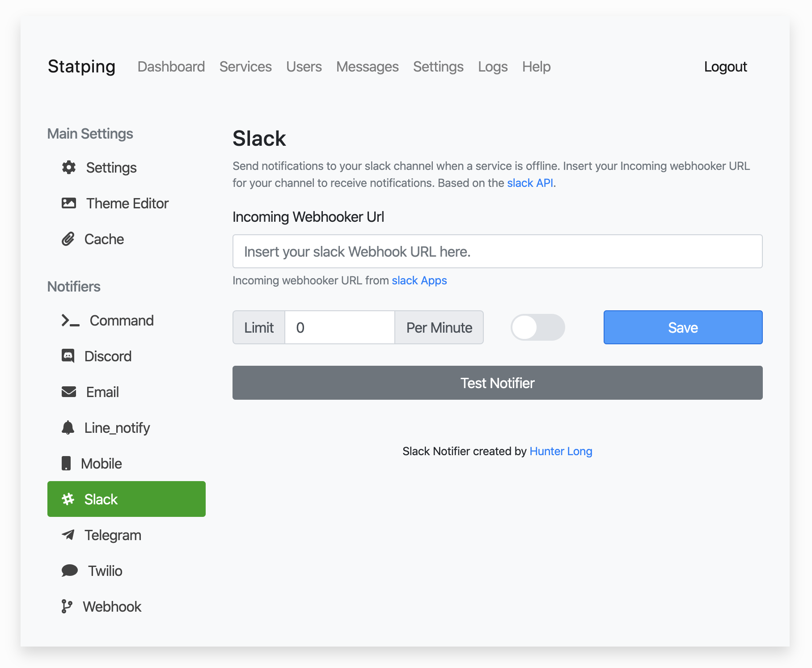Click the Webhook branch icon
Screen dimensions: 812x668
tap(67, 607)
